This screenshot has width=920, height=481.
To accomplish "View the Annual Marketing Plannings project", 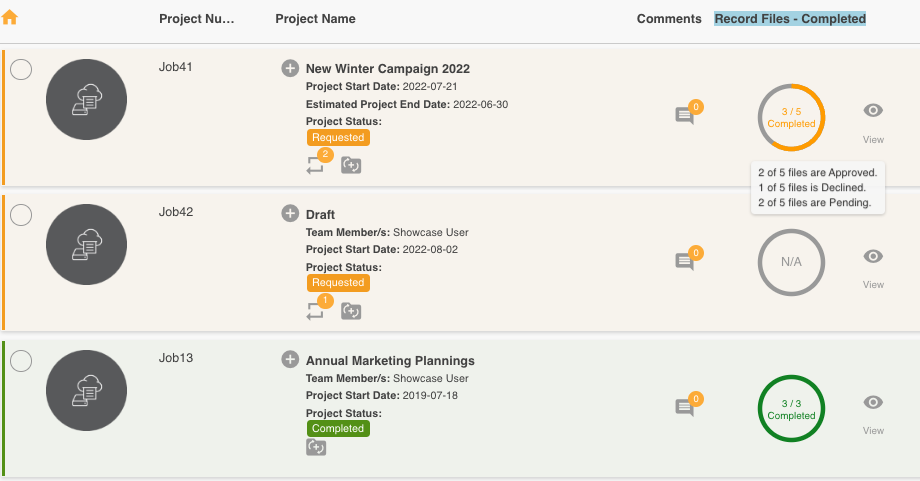I will (x=873, y=402).
